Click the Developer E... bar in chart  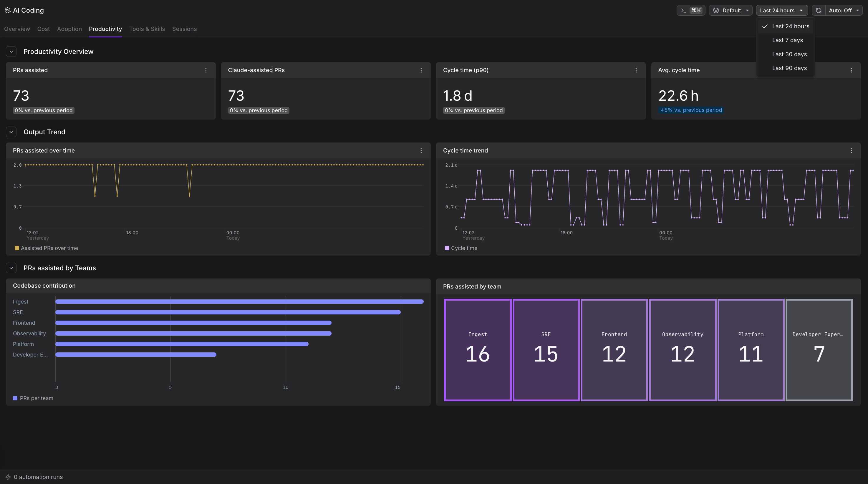[136, 355]
